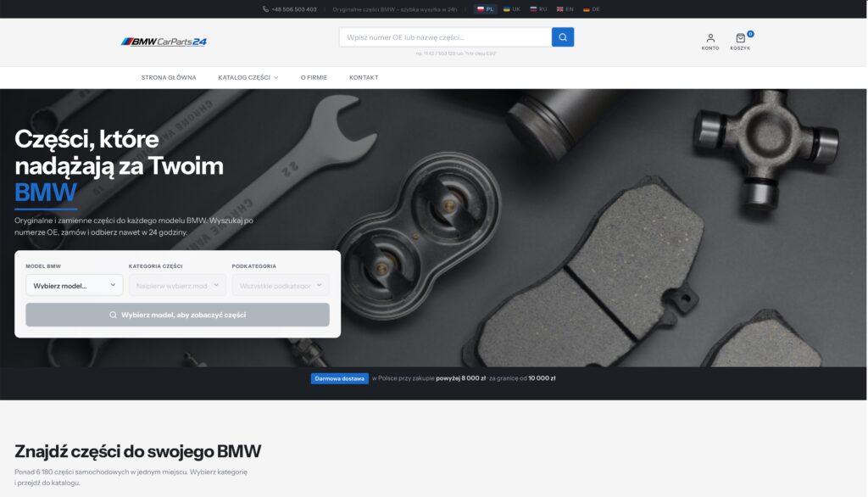Click the Darmowa dostawa badge
The width and height of the screenshot is (868, 497).
tap(339, 378)
